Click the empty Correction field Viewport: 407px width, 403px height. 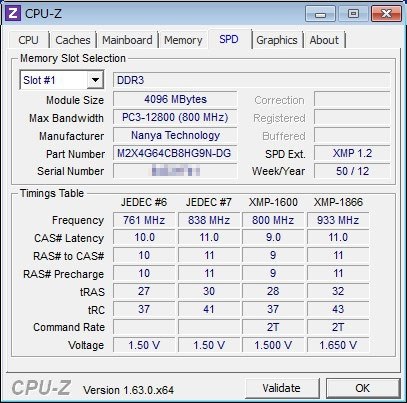[352, 99]
